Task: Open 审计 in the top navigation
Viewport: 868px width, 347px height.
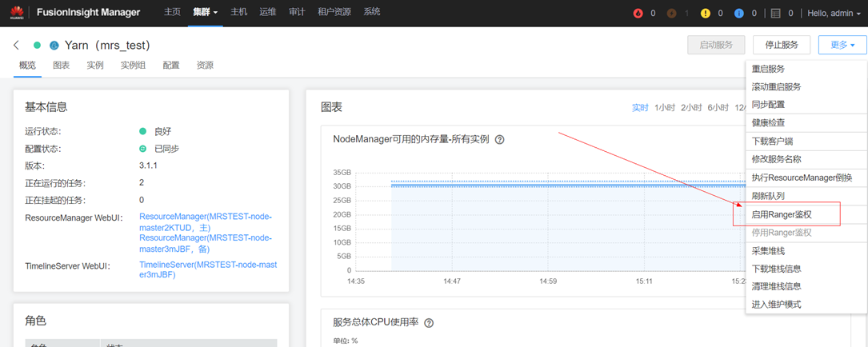Action: tap(297, 12)
